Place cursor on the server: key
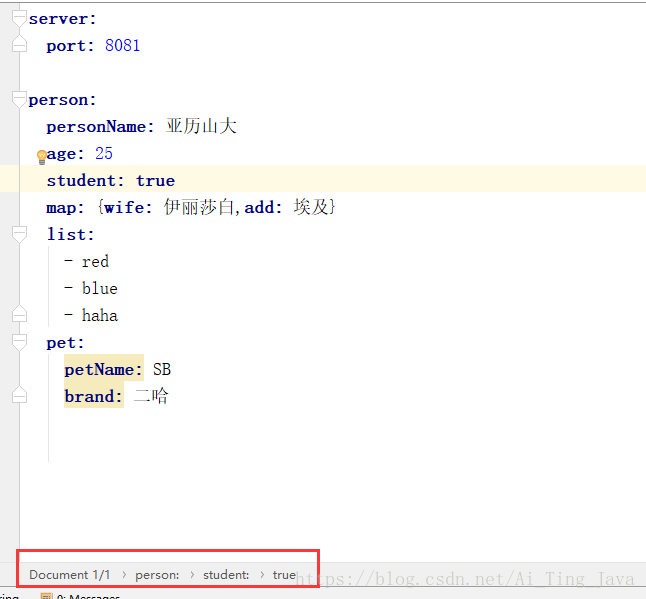Image resolution: width=646 pixels, height=599 pixels. point(62,19)
